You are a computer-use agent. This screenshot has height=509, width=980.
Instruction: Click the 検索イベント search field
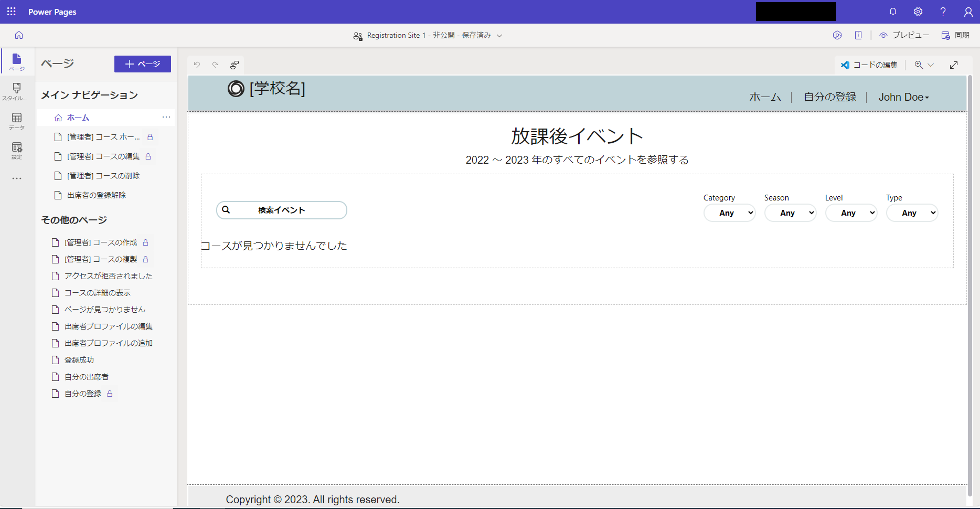pyautogui.click(x=282, y=210)
